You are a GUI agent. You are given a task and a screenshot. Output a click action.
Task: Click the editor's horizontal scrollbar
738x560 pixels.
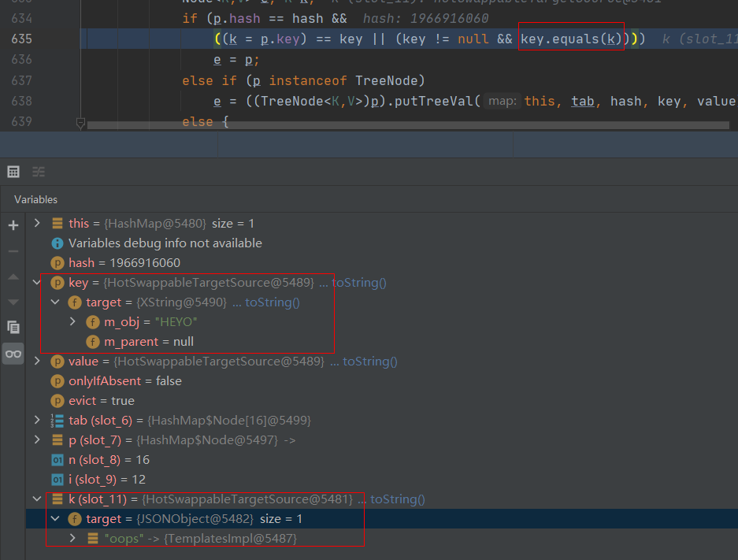(394, 124)
